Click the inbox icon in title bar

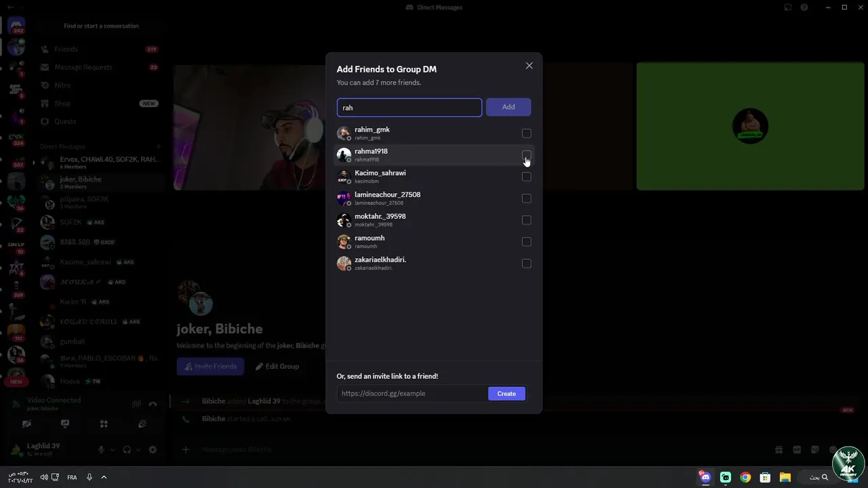pos(787,7)
